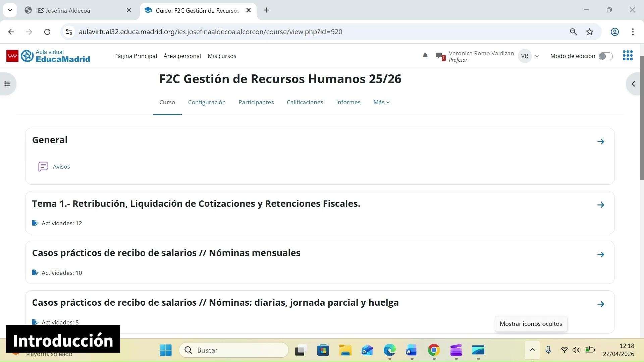Open the notifications bell icon
This screenshot has width=644, height=362.
[x=425, y=56]
